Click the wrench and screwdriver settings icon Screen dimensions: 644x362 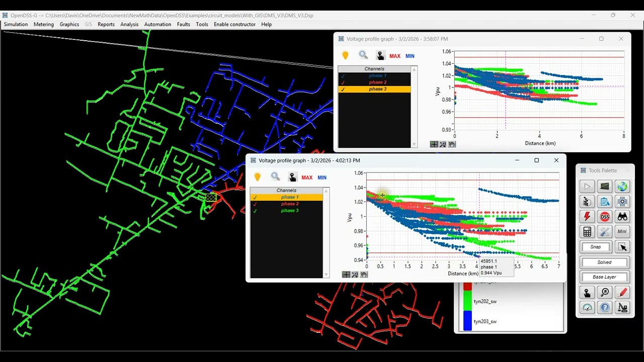point(605,232)
